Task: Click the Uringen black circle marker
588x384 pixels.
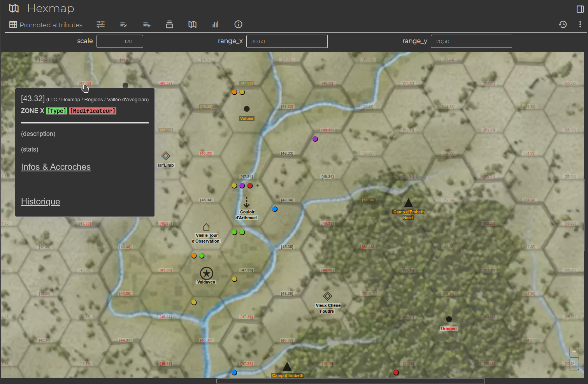Action: (449, 319)
